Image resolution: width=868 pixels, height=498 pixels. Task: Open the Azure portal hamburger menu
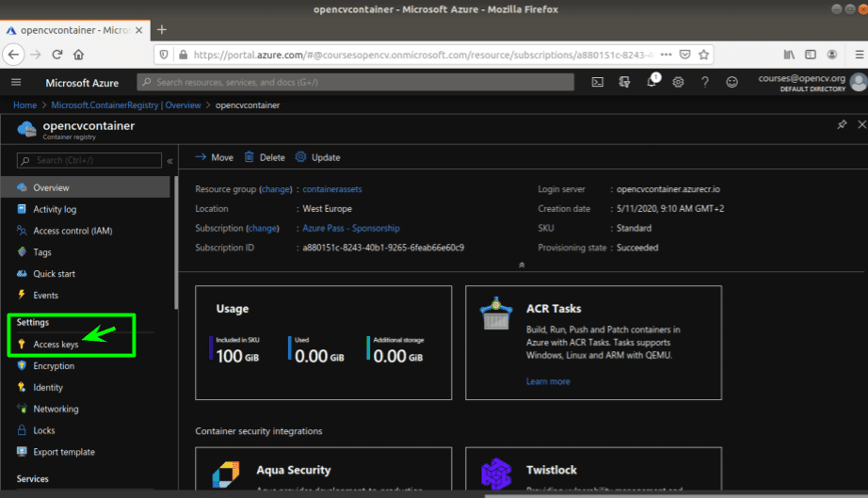(x=16, y=83)
